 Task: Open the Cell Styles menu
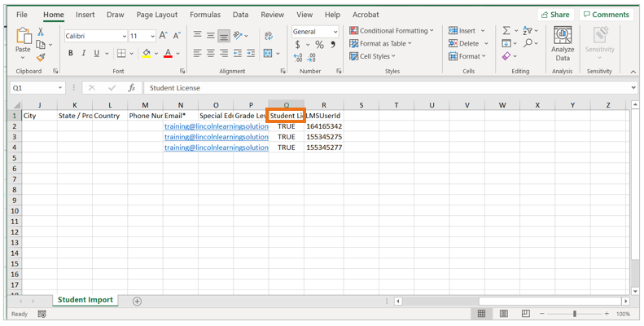[372, 56]
